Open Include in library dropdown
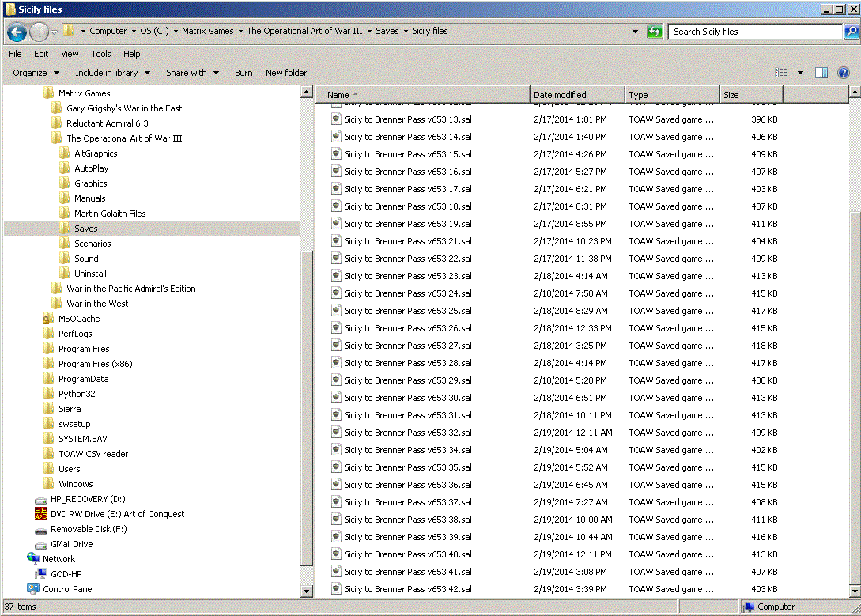The height and width of the screenshot is (616, 861). (x=112, y=73)
